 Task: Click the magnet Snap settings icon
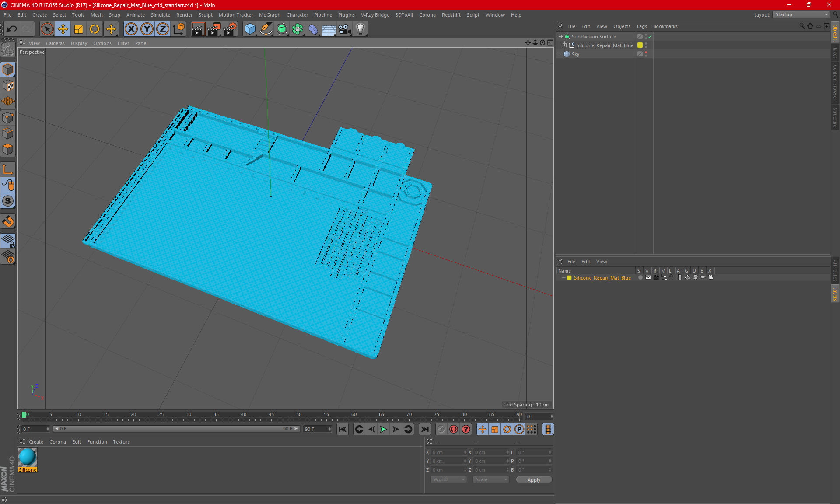8,221
